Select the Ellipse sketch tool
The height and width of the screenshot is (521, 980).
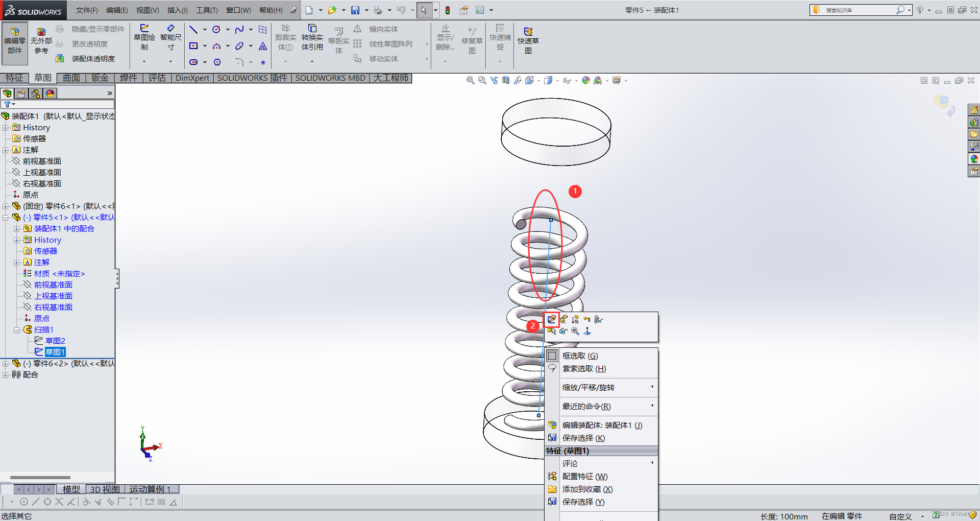coord(239,46)
